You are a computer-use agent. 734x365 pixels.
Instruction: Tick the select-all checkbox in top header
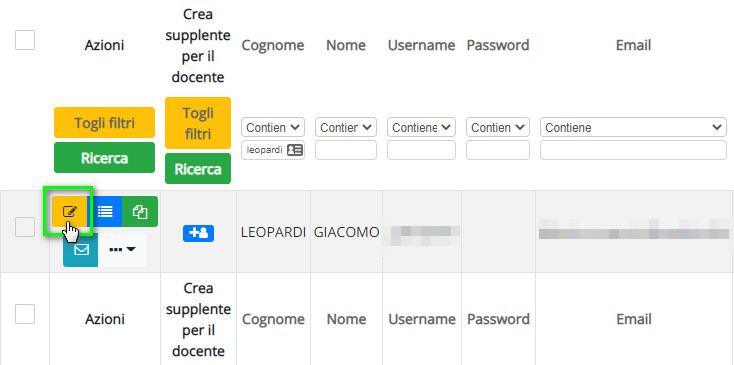tap(25, 40)
